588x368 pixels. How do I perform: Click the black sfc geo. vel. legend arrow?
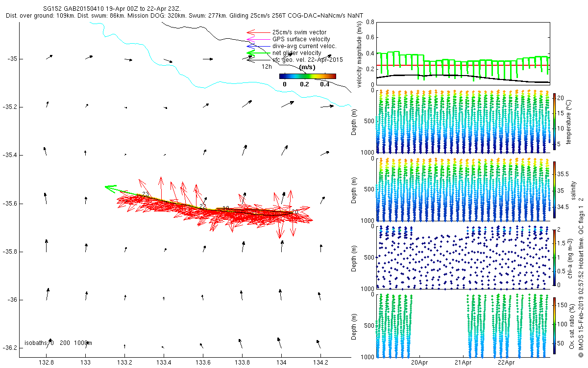click(258, 60)
